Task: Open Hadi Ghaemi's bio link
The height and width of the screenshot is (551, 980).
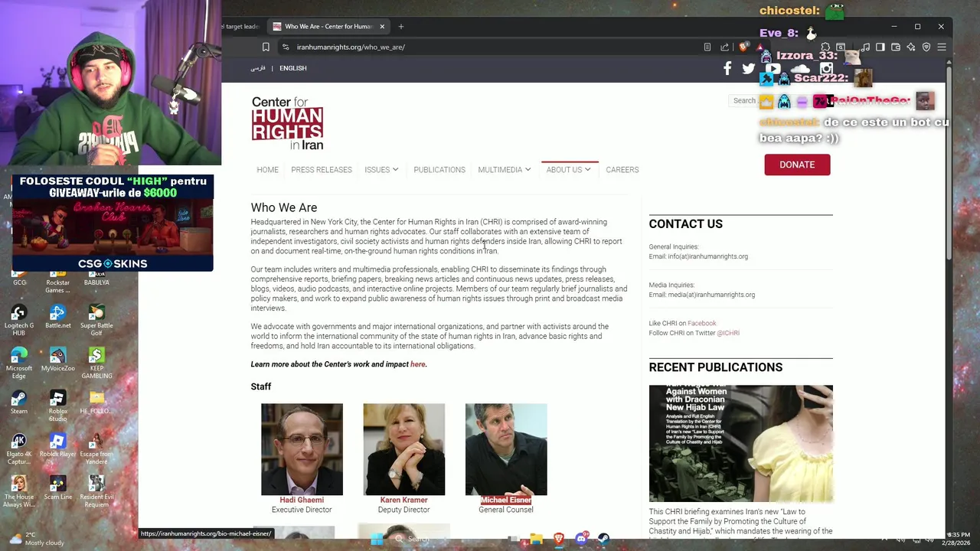Action: tap(302, 500)
